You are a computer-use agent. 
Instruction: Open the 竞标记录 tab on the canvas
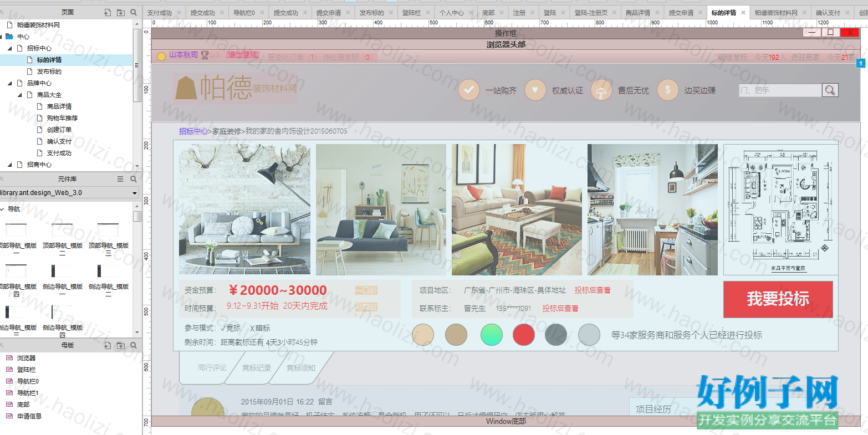pyautogui.click(x=257, y=367)
